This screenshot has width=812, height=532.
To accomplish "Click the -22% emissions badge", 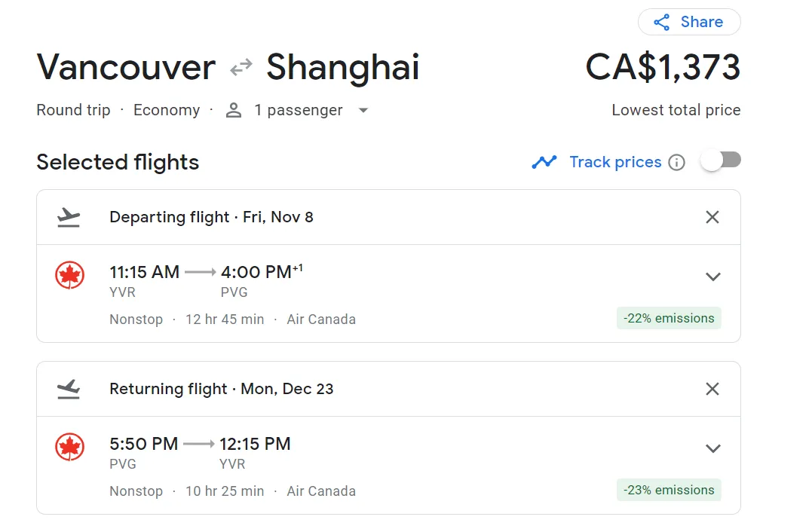I will pyautogui.click(x=669, y=318).
